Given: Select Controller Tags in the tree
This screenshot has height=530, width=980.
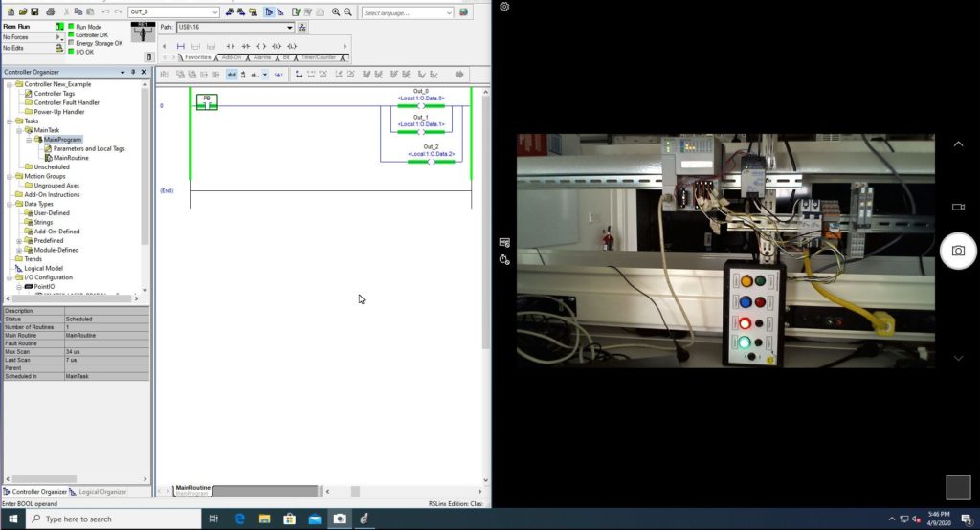Looking at the screenshot, I should (55, 94).
